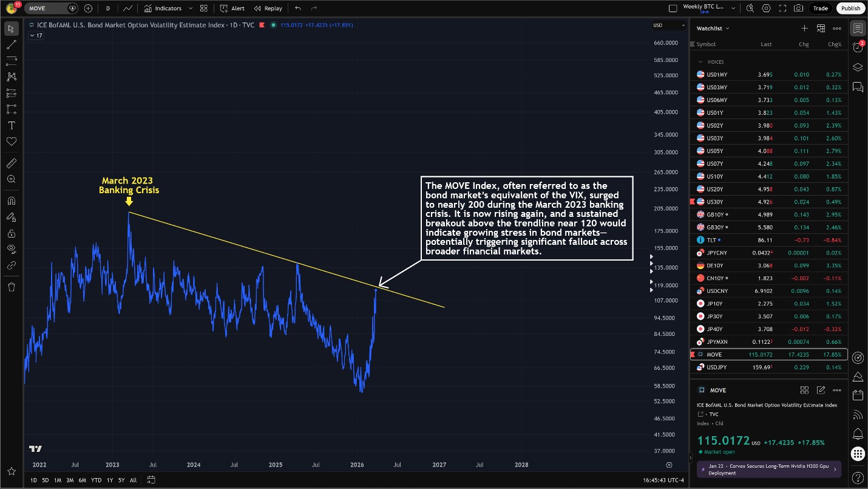Select the 1D time range

33,480
